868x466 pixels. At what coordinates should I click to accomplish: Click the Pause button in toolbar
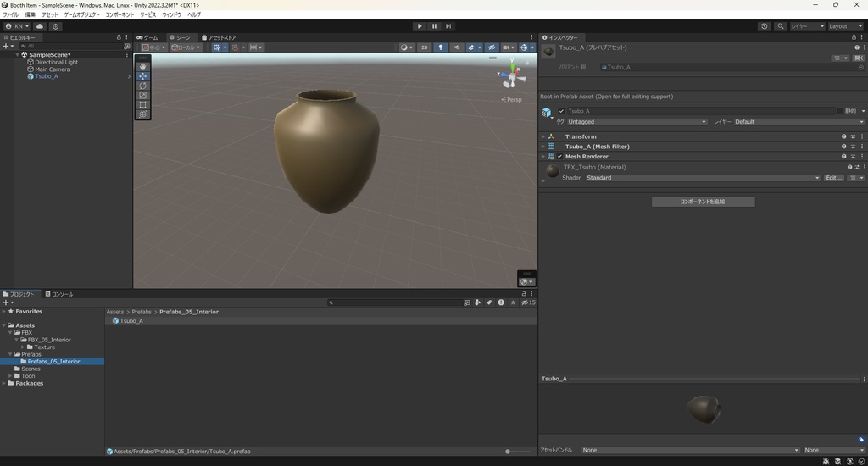click(434, 26)
